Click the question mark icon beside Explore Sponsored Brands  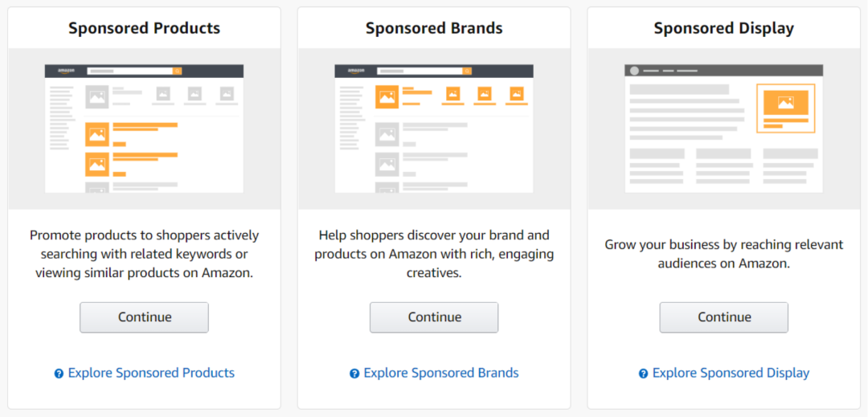click(355, 374)
